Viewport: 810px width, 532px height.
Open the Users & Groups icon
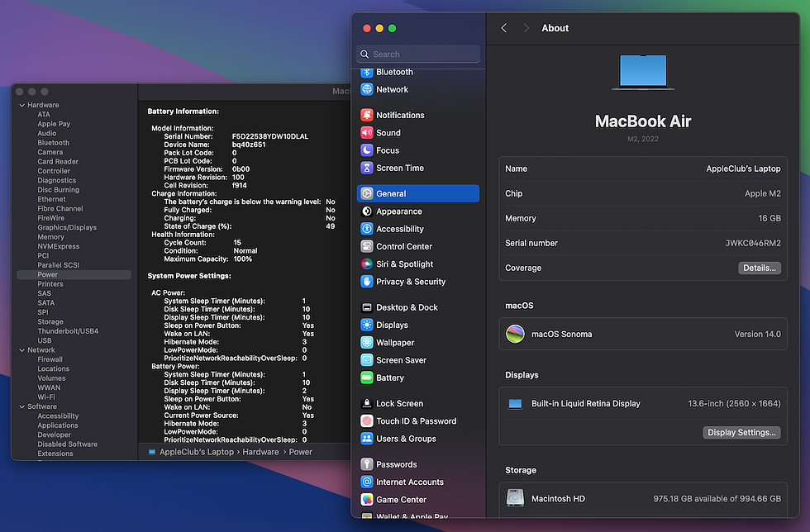(367, 439)
